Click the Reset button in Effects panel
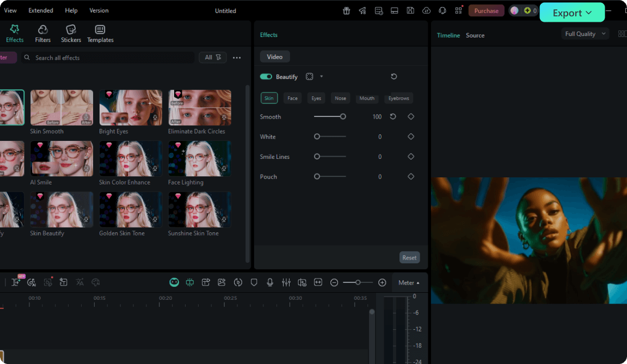The image size is (627, 364). click(409, 258)
